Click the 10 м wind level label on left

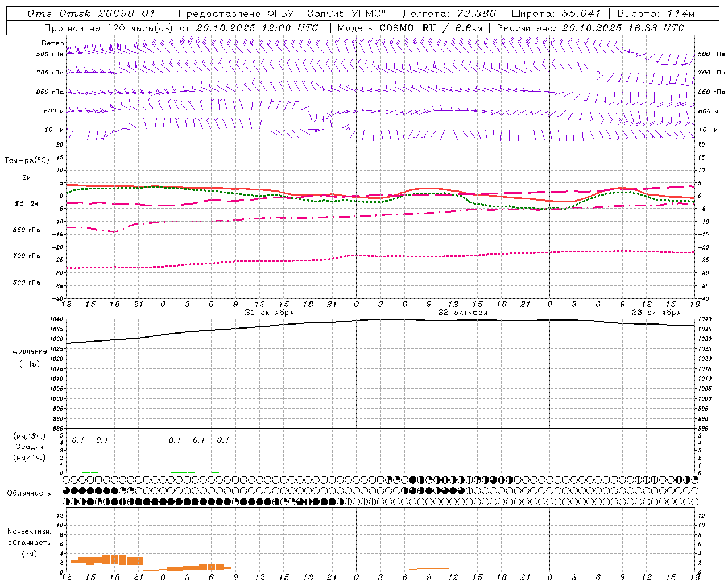click(54, 130)
